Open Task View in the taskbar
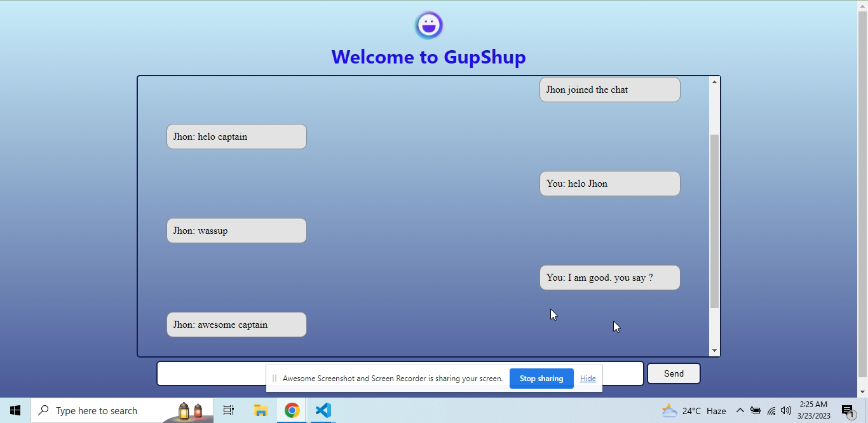 (229, 410)
